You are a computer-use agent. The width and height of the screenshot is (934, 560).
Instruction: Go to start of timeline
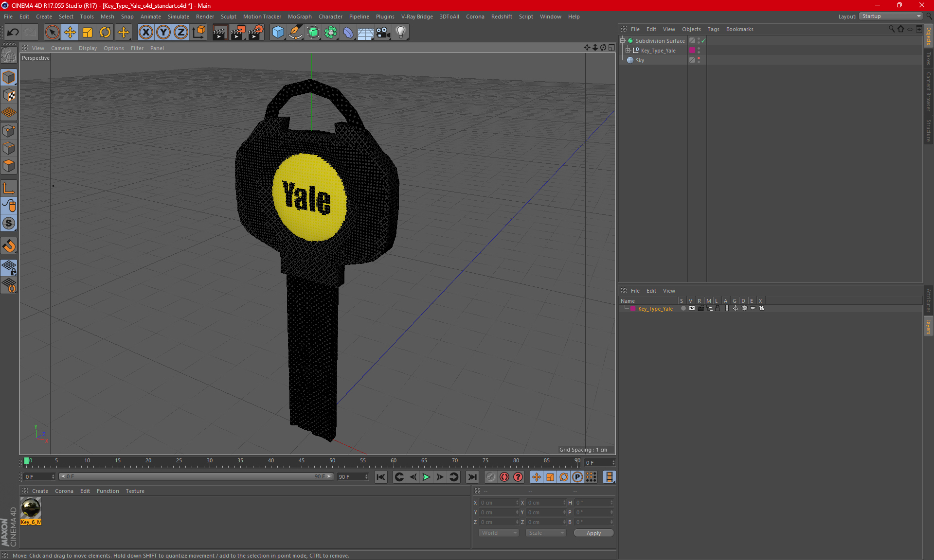pos(381,477)
